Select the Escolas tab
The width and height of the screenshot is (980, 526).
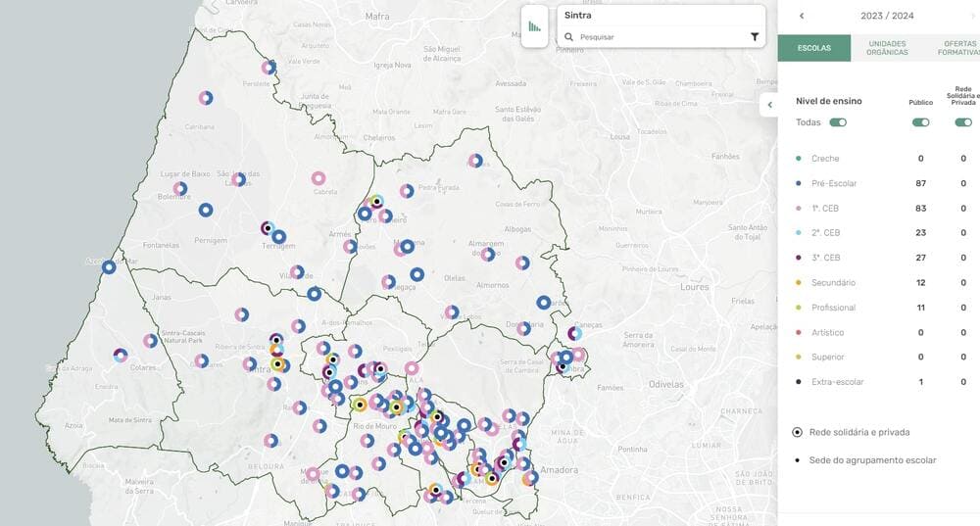pos(814,48)
